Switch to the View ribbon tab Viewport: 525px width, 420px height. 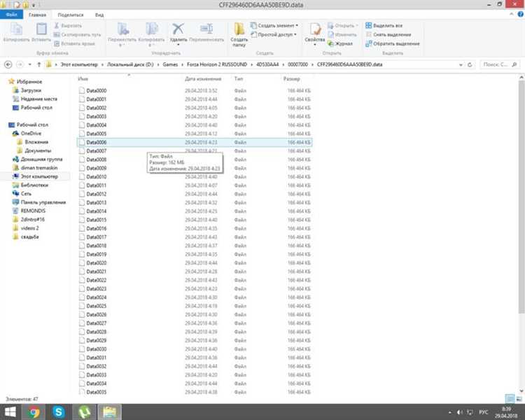click(x=99, y=15)
